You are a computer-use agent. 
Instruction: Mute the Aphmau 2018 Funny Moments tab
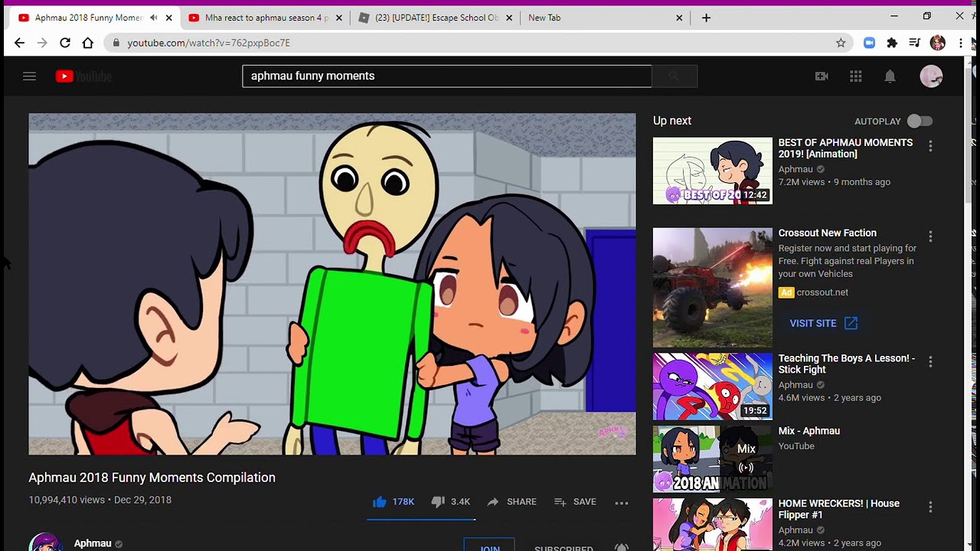(x=154, y=18)
